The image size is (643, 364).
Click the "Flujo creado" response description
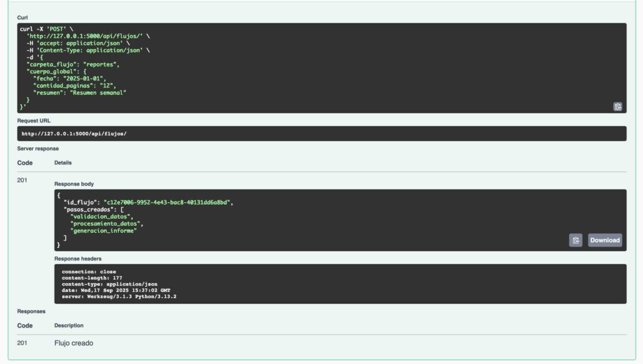(74, 343)
